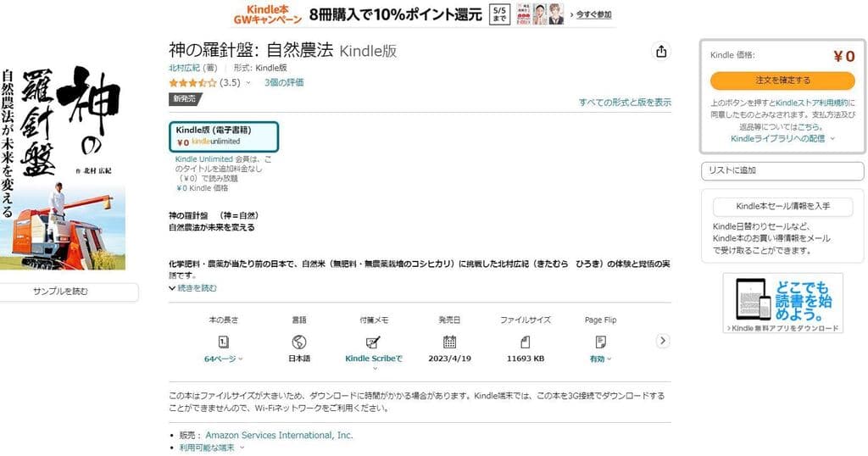Click the release date calendar icon
Screen dimensions: 868x456
point(449,342)
